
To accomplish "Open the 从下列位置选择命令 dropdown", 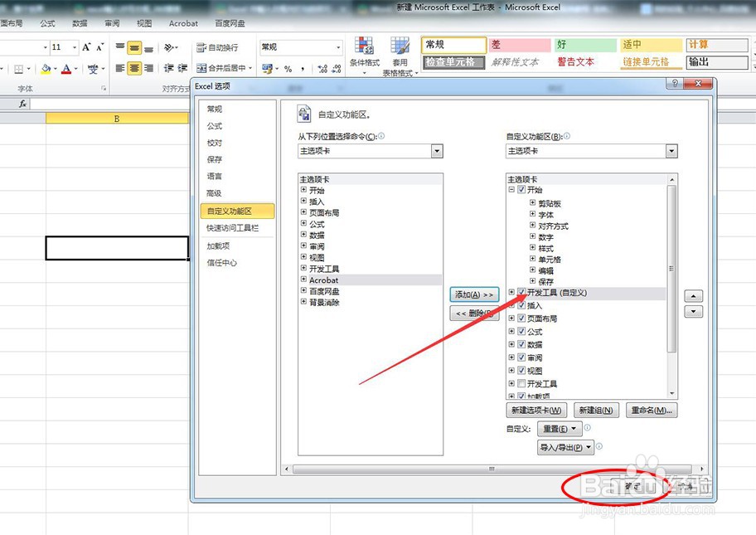I will [x=437, y=151].
